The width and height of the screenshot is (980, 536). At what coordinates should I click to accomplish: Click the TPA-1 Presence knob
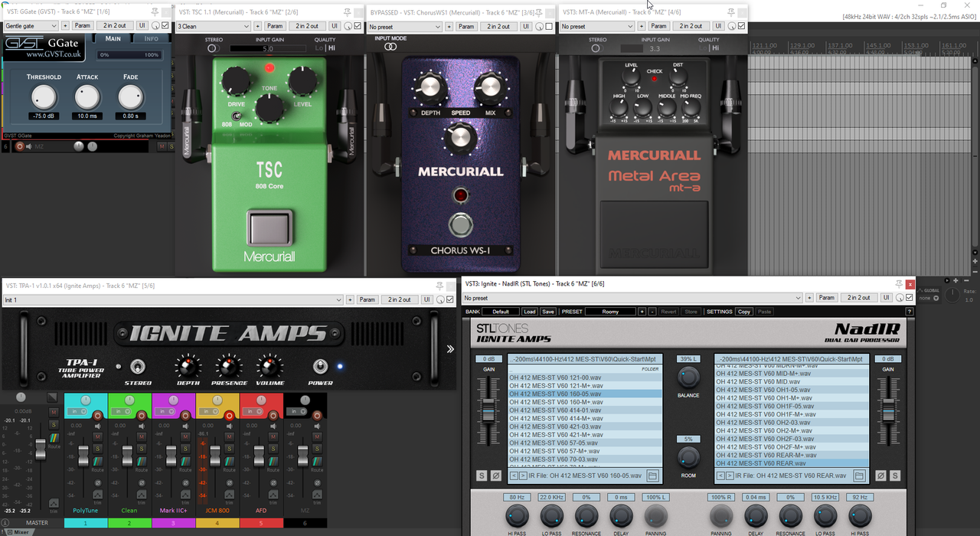click(x=228, y=366)
